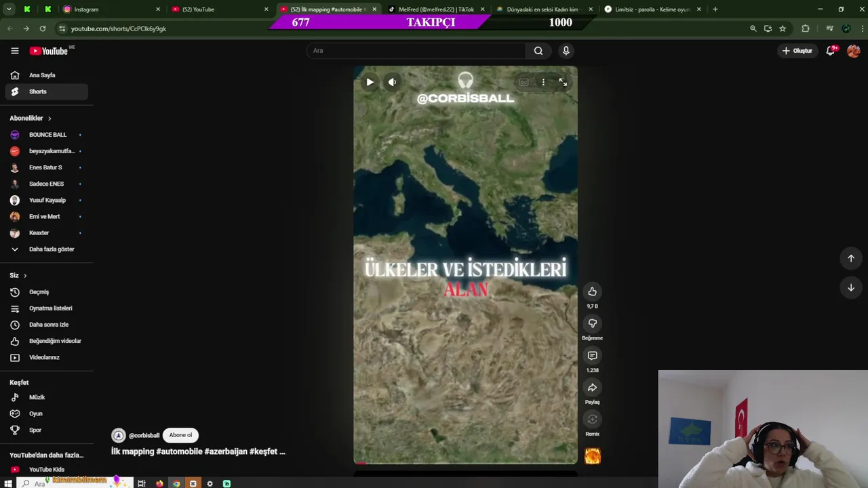This screenshot has height=488, width=868.
Task: Open Beğendiğim videolar
Action: (47, 341)
